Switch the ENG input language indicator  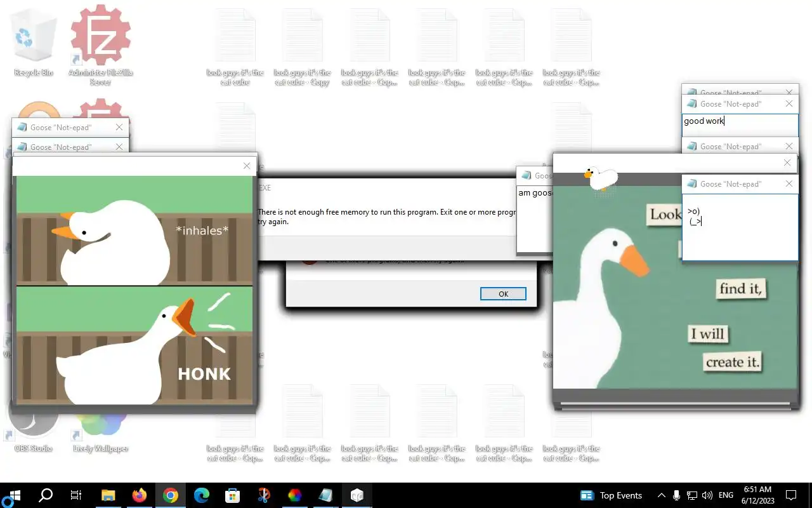point(726,495)
